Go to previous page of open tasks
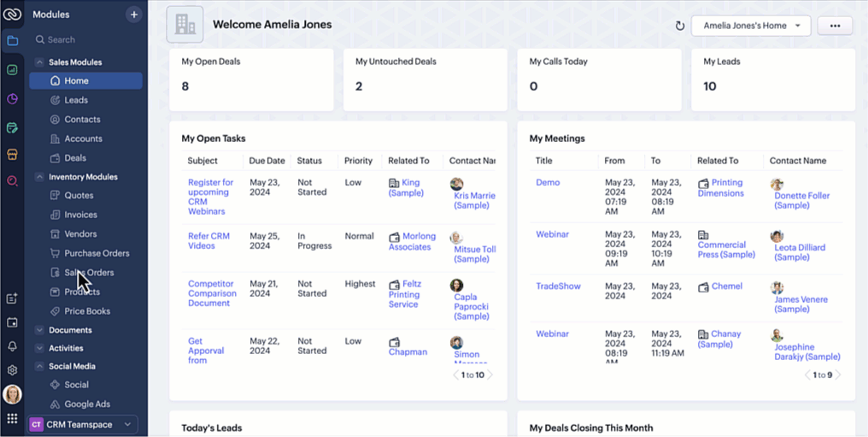This screenshot has height=437, width=868. [456, 375]
